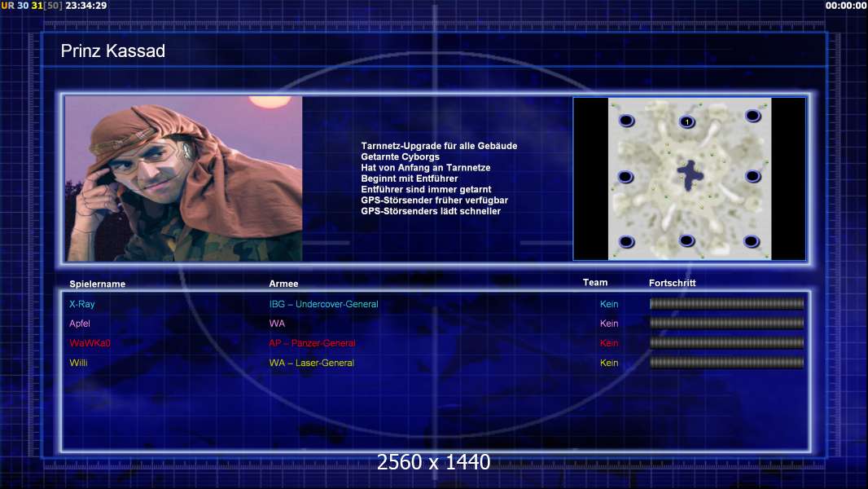Click the blue cross-shaped lake on minimap
This screenshot has height=489, width=868.
tap(690, 175)
